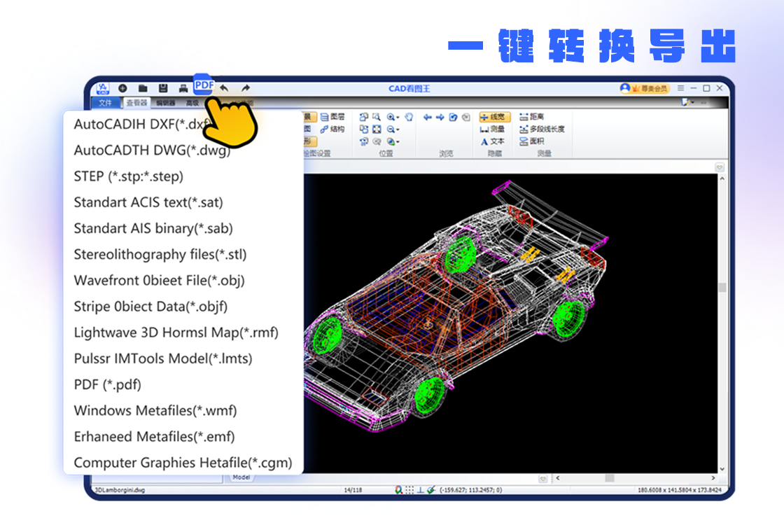Open the hamburger menu in title bar
Image resolution: width=784 pixels, height=532 pixels.
[x=680, y=88]
